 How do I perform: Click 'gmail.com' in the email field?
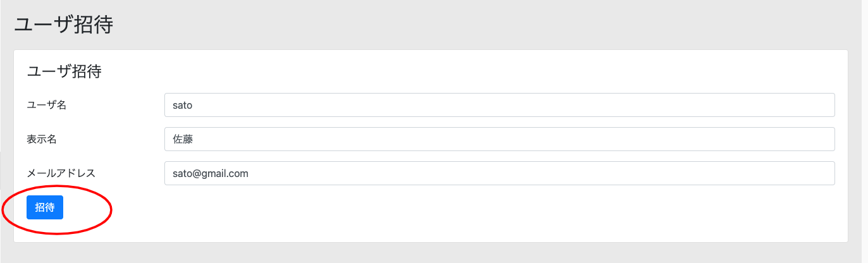[x=226, y=174]
